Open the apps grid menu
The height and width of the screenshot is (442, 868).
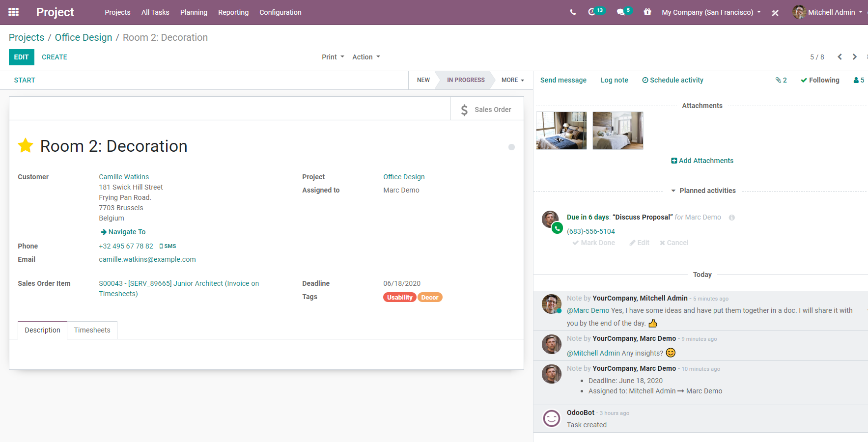tap(14, 12)
